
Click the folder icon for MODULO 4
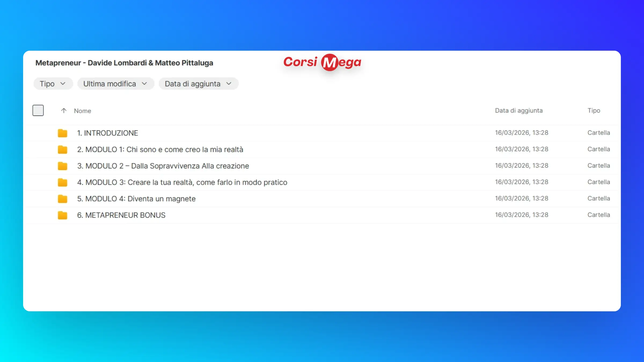click(62, 199)
